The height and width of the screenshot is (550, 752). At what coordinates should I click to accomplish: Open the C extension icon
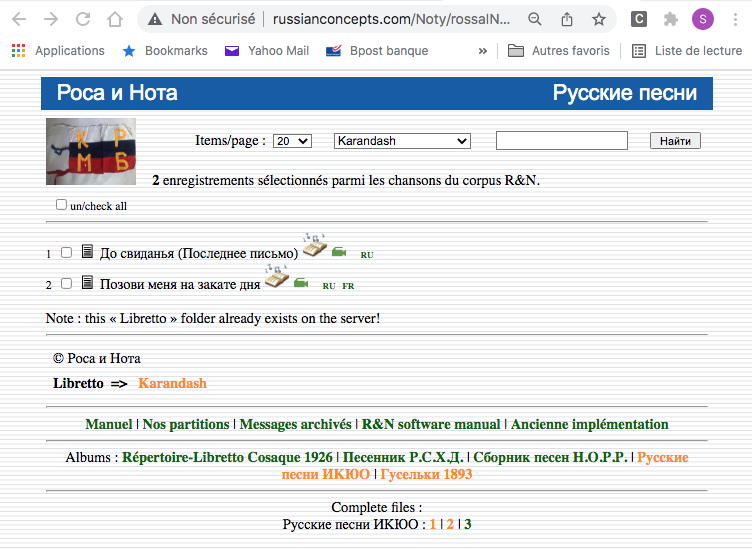tap(639, 19)
